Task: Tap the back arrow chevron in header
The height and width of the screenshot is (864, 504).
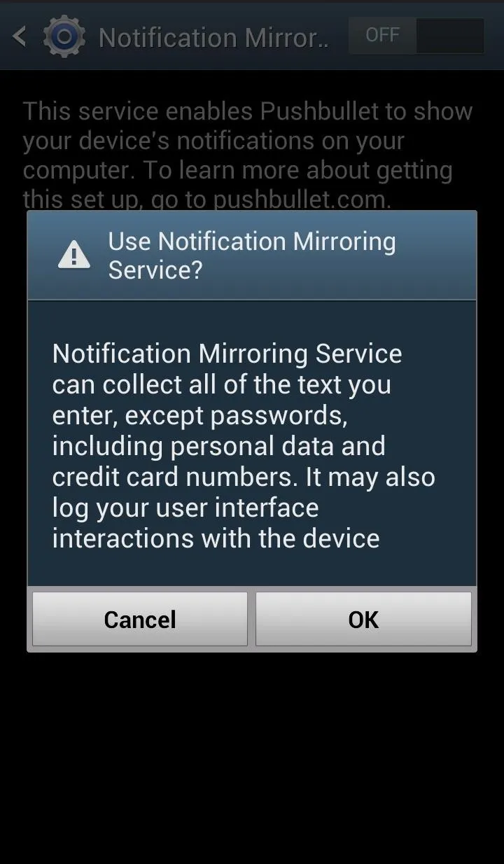Action: (x=20, y=36)
